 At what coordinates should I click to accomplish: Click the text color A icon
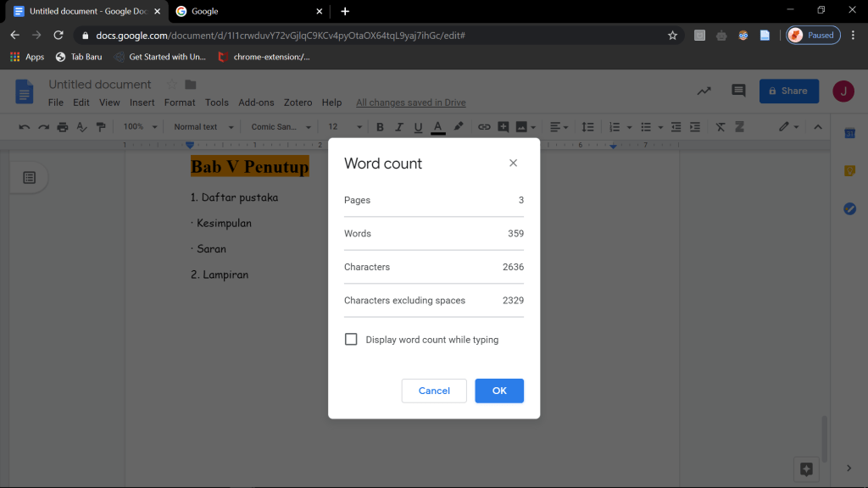click(x=438, y=127)
